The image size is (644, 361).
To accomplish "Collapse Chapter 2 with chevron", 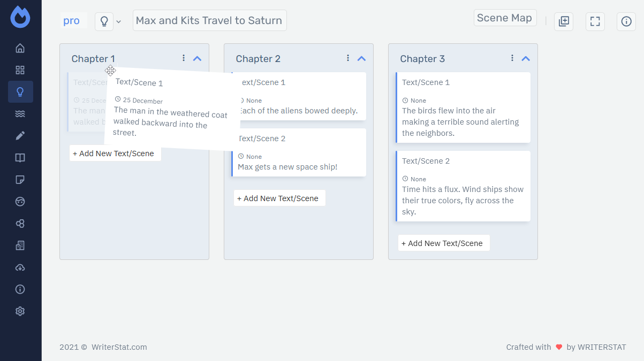I will pos(361,58).
